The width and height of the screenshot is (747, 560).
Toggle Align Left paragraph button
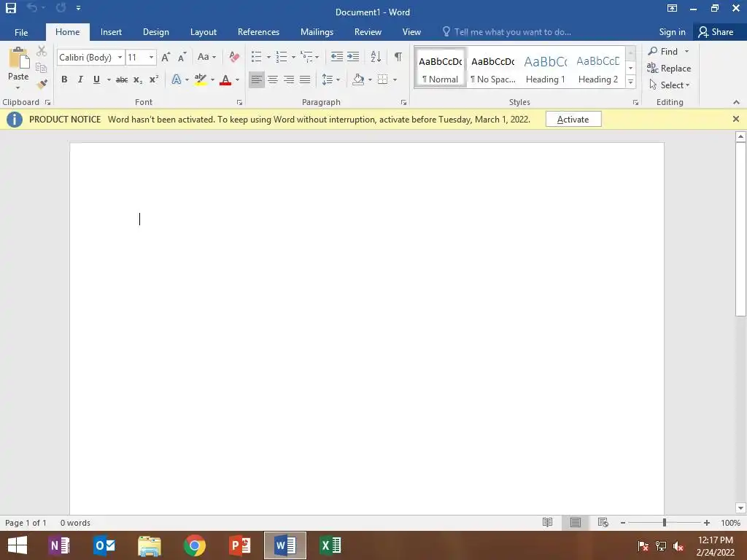256,79
